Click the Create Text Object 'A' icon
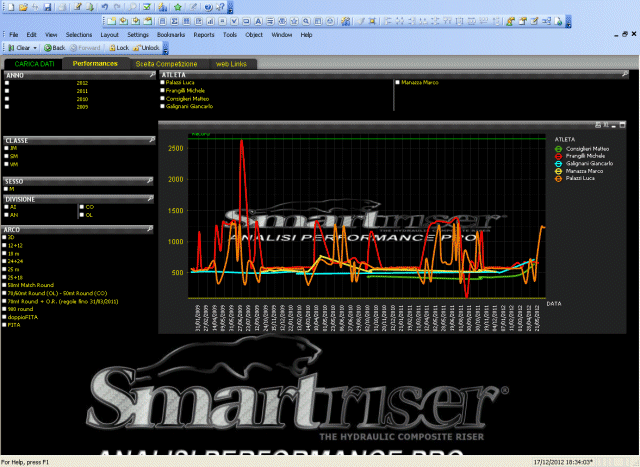Screen dimensions: 640x467 pyautogui.click(x=258, y=21)
